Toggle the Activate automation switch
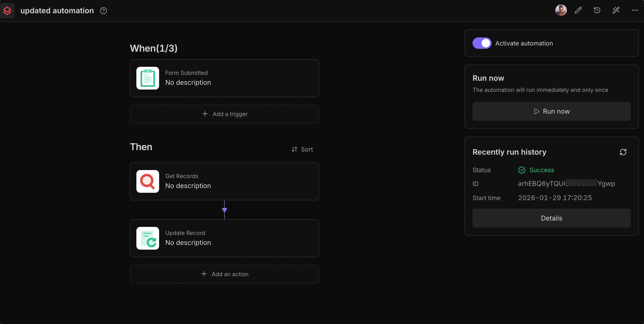 [482, 43]
